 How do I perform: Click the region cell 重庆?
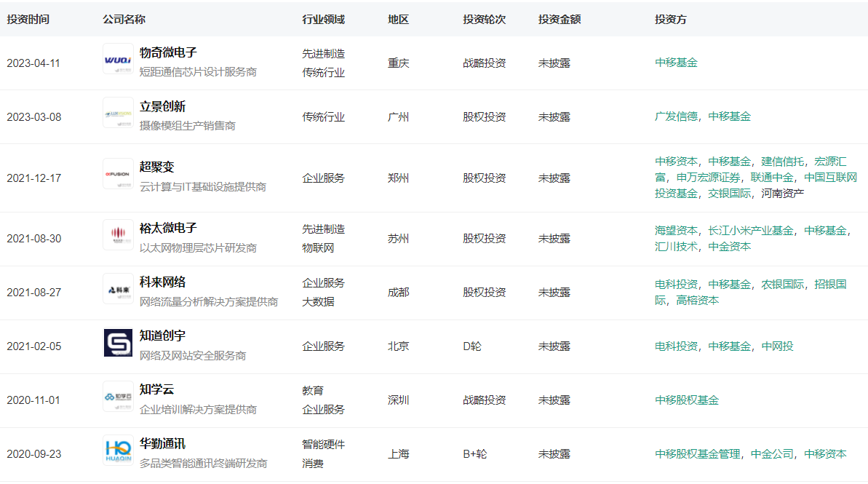(x=399, y=63)
